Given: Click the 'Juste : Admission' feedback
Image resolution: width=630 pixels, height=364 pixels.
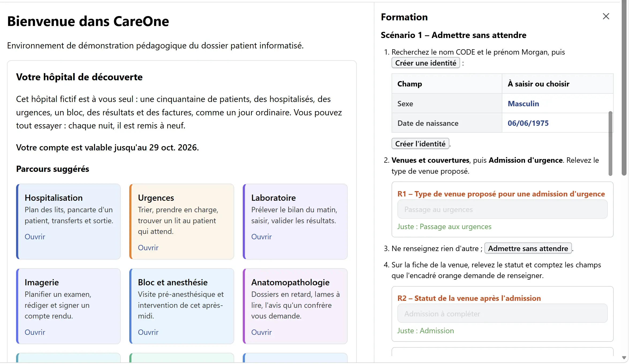Looking at the screenshot, I should [426, 331].
